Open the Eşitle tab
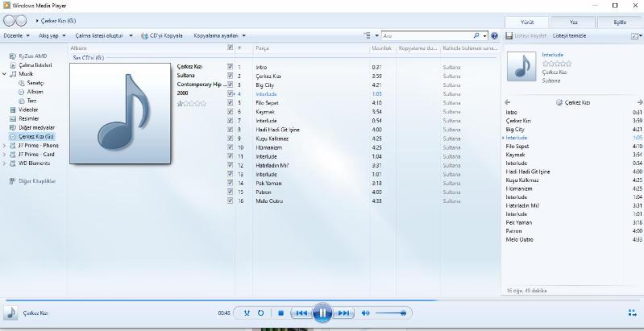 point(619,22)
